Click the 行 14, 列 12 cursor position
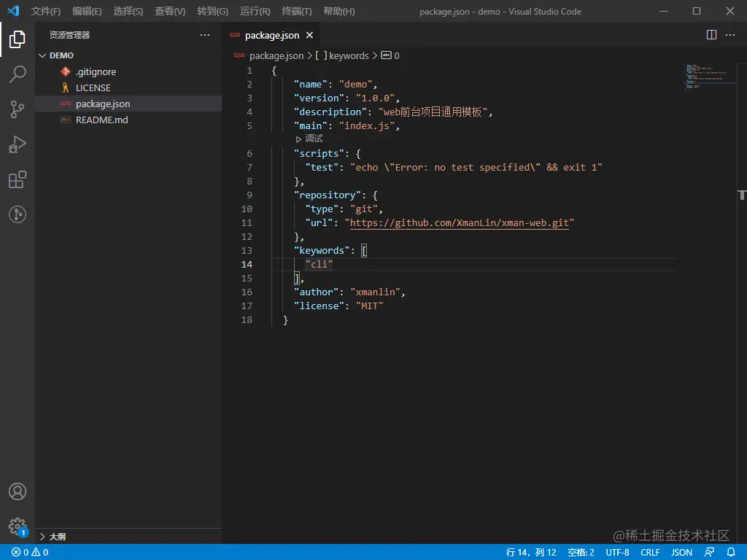 coord(531,552)
